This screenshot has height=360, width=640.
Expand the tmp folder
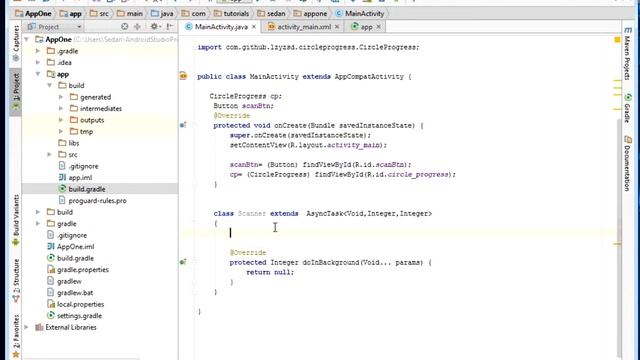(x=61, y=131)
